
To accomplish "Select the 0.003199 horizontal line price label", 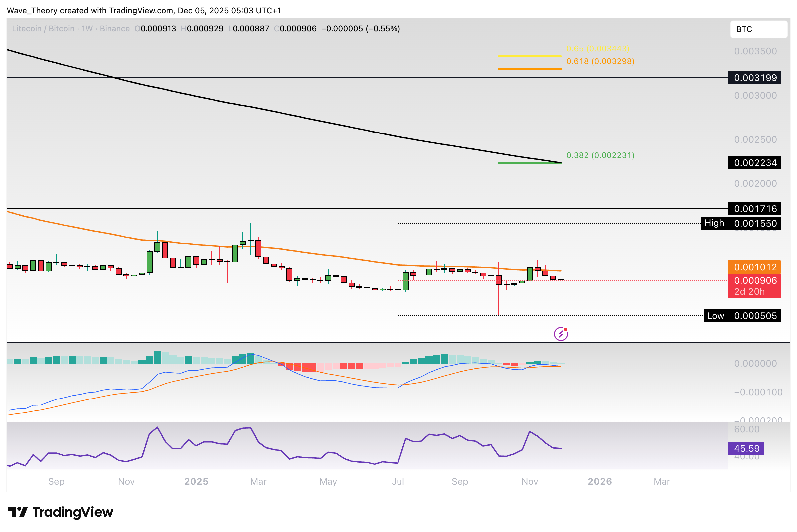I will click(755, 78).
